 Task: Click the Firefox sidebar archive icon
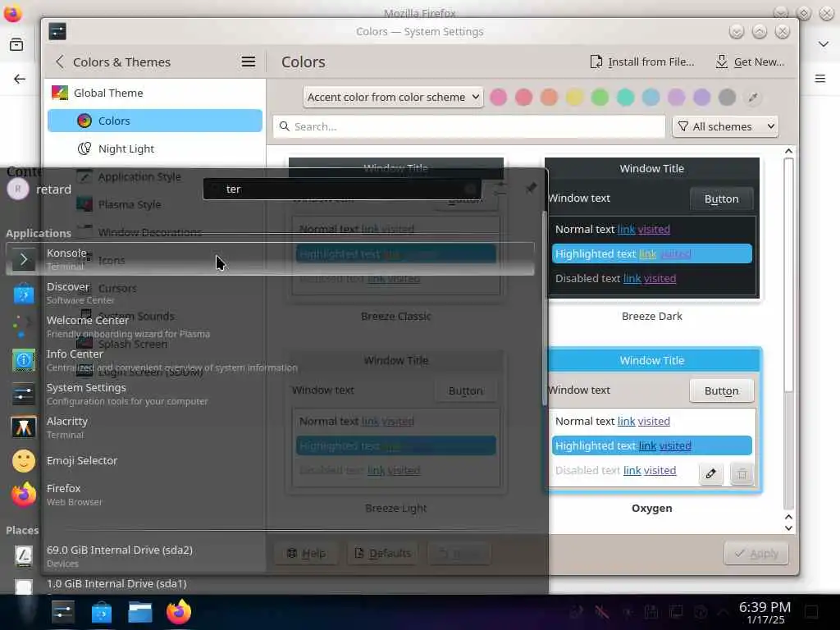[16, 44]
